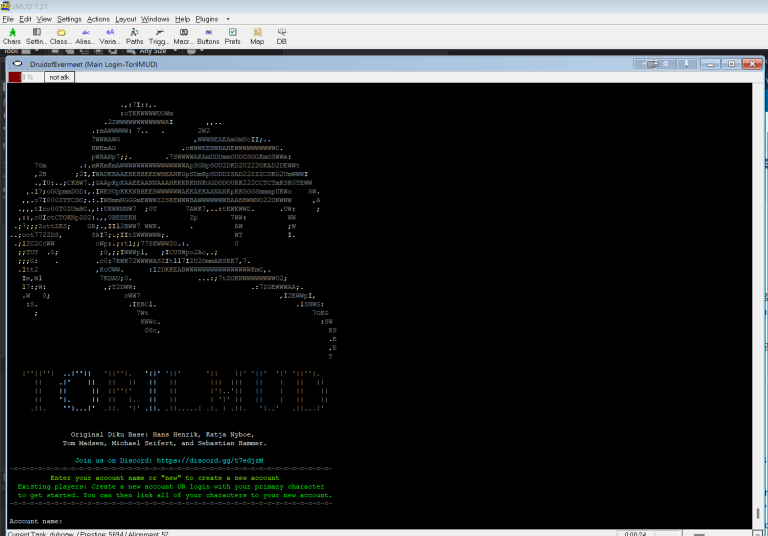The image size is (768, 536).
Task: Open the Layout menu
Action: click(x=125, y=19)
